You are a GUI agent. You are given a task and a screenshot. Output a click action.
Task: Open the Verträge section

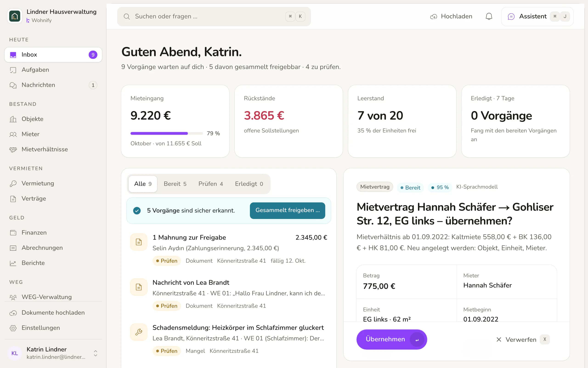(x=53, y=198)
